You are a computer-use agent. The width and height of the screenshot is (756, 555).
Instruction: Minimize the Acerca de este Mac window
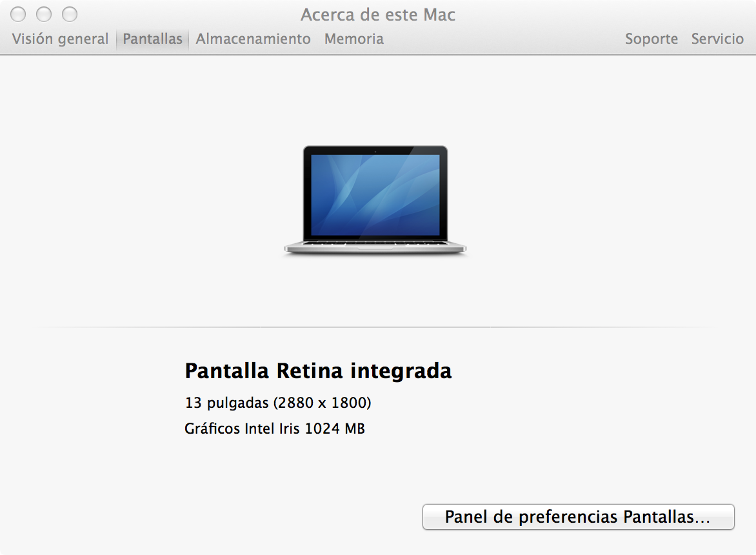[44, 14]
